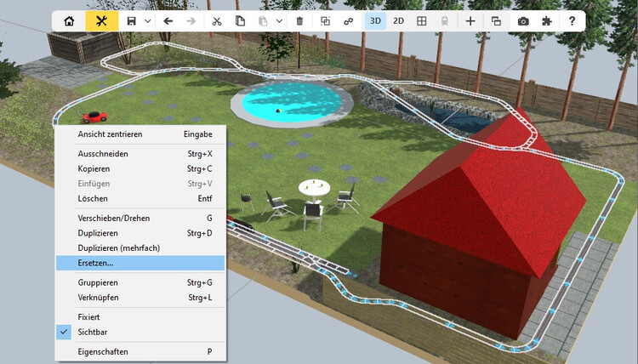Click the train driver view icon
Viewport: 638px width, 364px height.
[x=445, y=21]
